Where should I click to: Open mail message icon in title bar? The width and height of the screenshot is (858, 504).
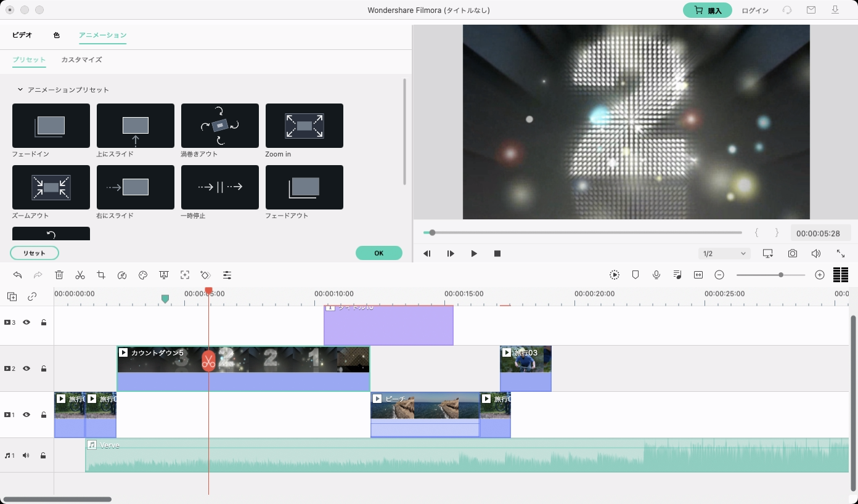[x=811, y=10]
